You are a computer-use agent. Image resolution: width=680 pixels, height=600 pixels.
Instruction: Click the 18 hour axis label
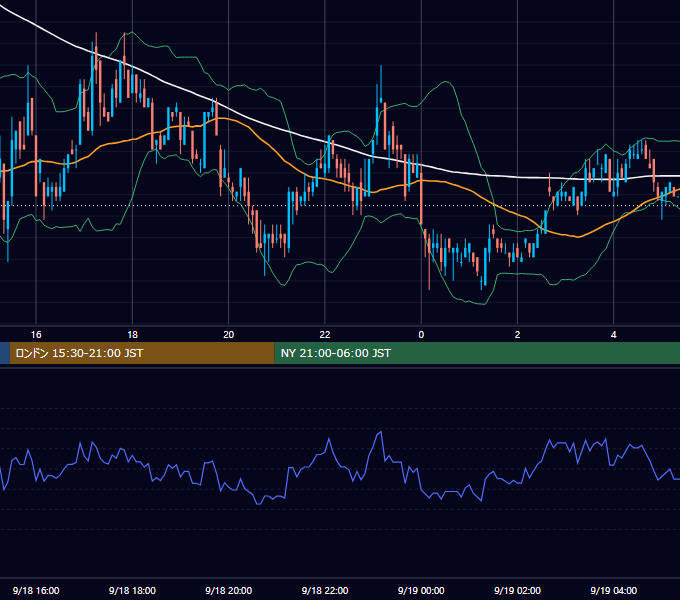(132, 335)
